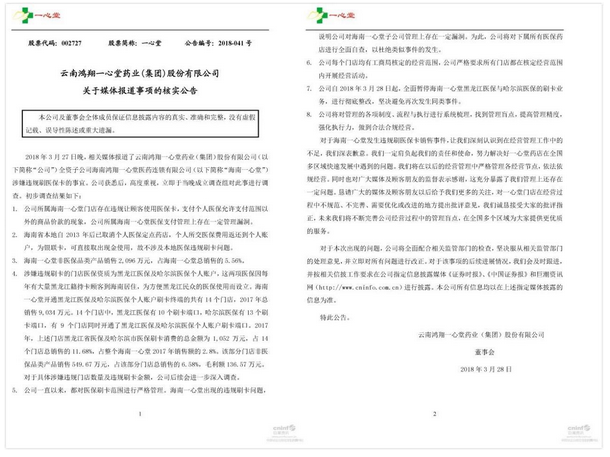Click the paragraph starting 2018年3月27日晚
Image resolution: width=610 pixels, height=457 pixels.
140,176
